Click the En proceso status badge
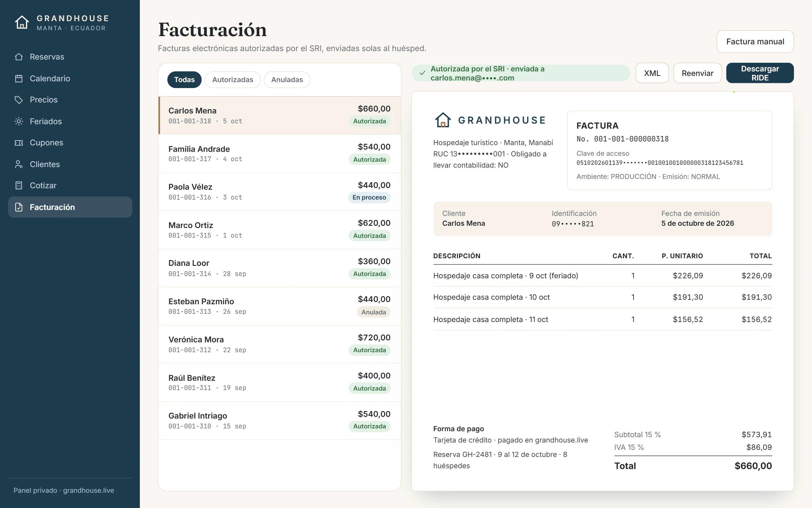This screenshot has width=812, height=508. 369,197
